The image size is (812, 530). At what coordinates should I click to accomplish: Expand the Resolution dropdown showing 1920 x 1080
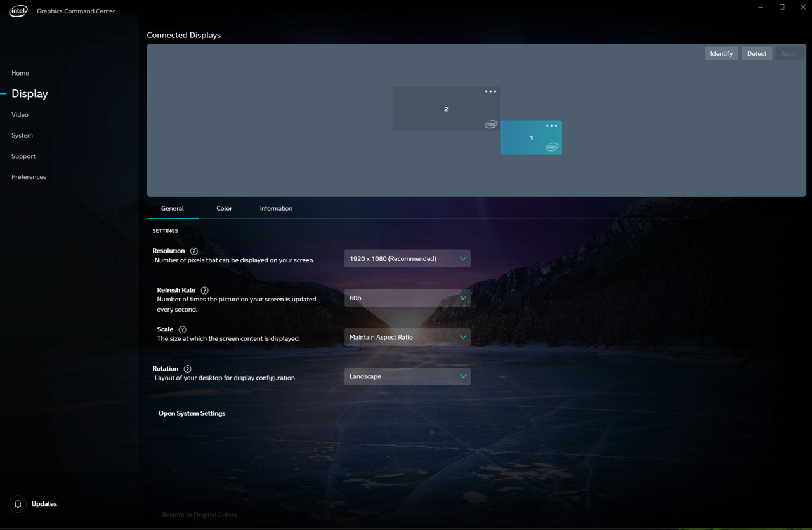(x=407, y=258)
